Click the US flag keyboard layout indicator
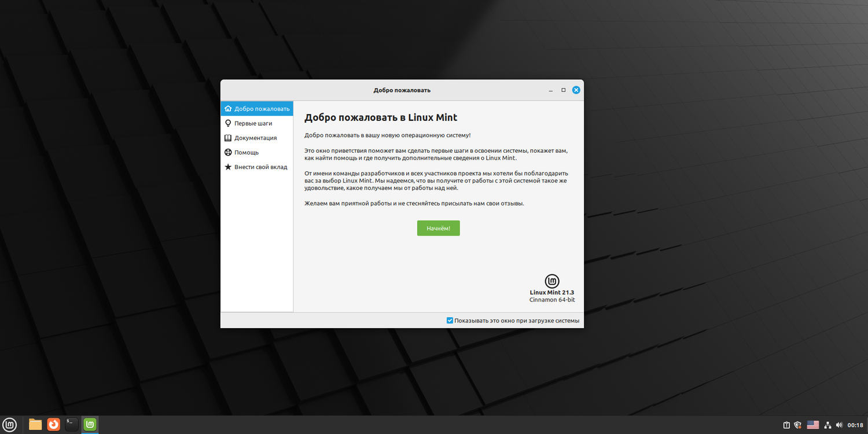This screenshot has width=868, height=434. pyautogui.click(x=813, y=425)
